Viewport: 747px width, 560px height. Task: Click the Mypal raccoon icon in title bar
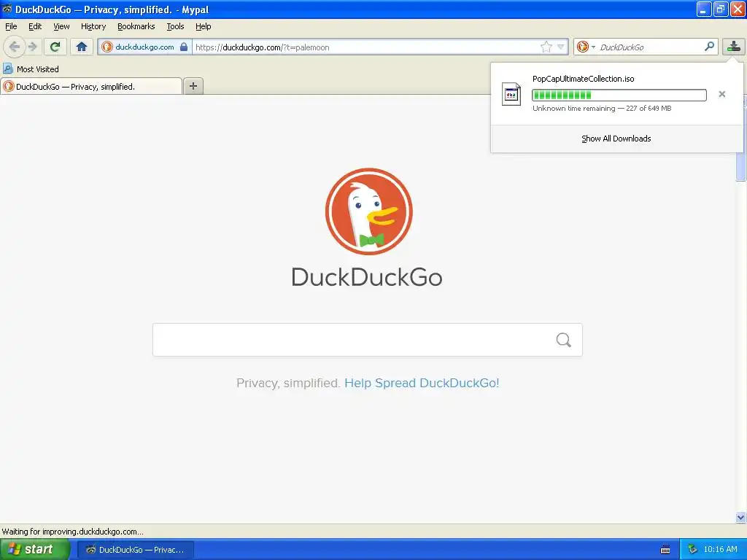coord(7,9)
